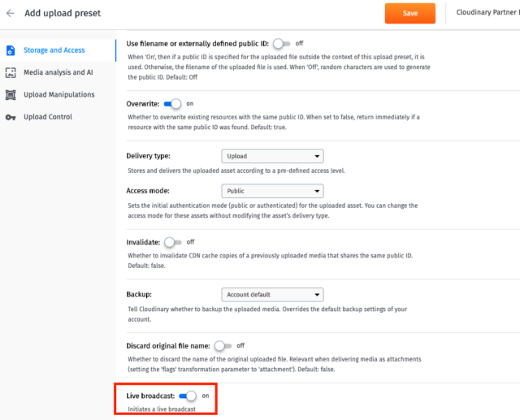Expand the Backup dropdown
Image resolution: width=520 pixels, height=420 pixels.
pos(272,295)
